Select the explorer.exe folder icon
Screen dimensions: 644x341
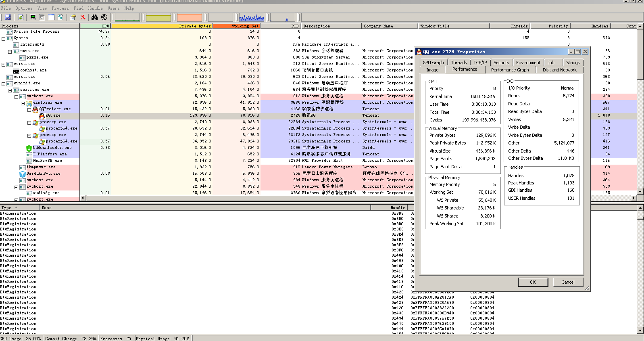(29, 103)
